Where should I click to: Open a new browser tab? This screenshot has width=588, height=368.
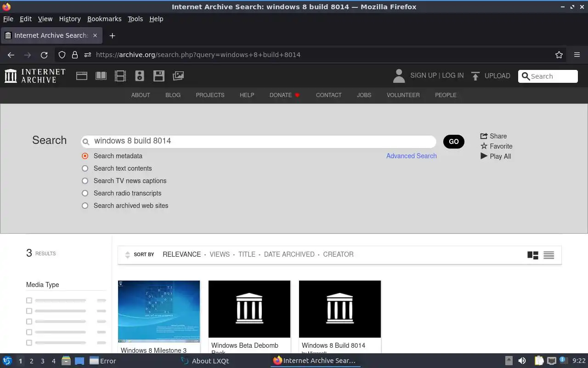tap(112, 35)
